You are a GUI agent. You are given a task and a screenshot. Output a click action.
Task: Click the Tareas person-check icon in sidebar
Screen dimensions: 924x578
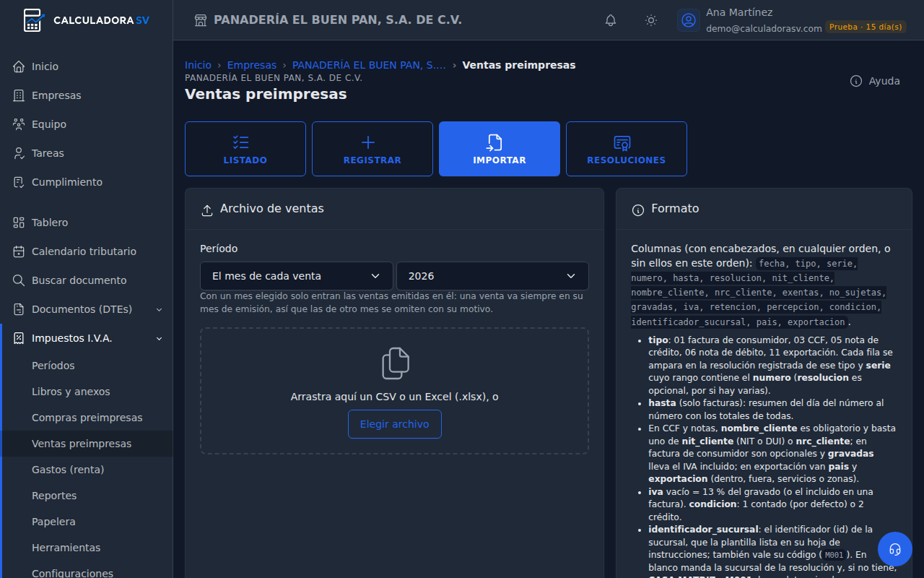tap(19, 153)
